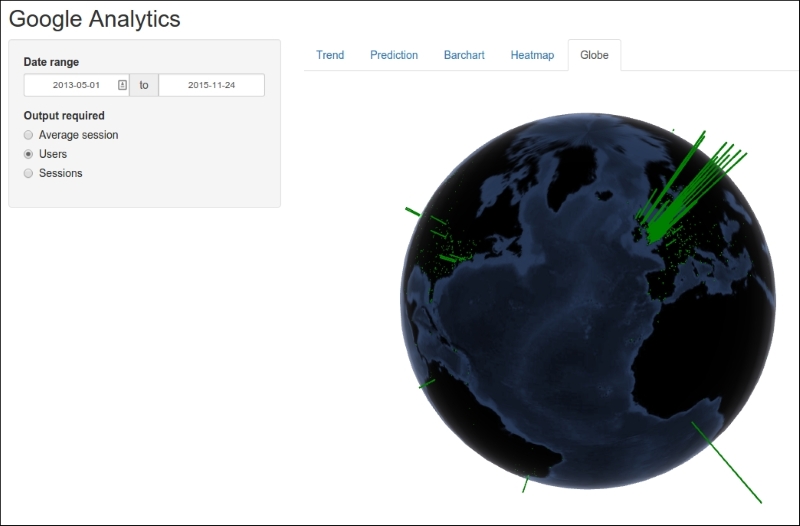This screenshot has width=800, height=526.
Task: Click the Output required label
Action: (x=64, y=116)
